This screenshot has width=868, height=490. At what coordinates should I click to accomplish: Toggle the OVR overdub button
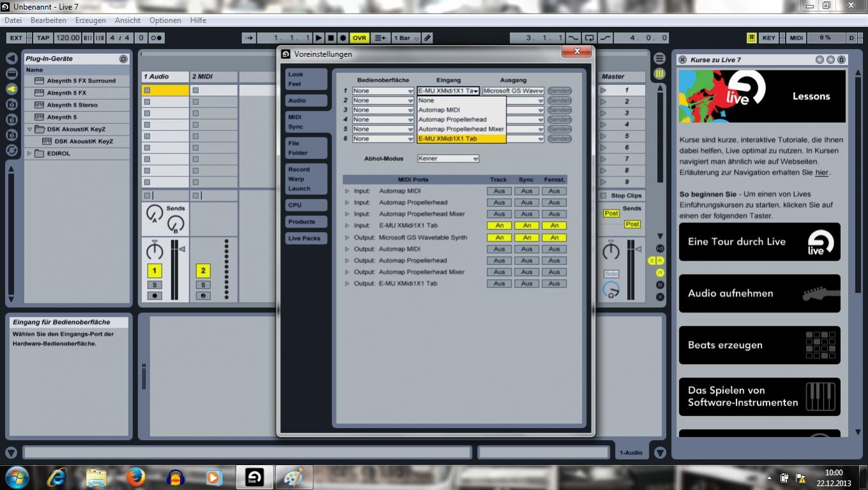point(360,38)
